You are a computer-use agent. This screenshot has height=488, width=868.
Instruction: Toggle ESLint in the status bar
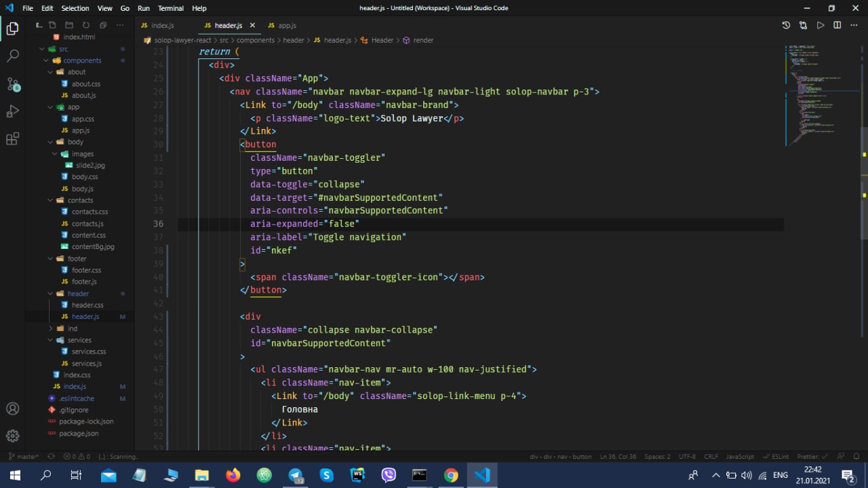775,457
